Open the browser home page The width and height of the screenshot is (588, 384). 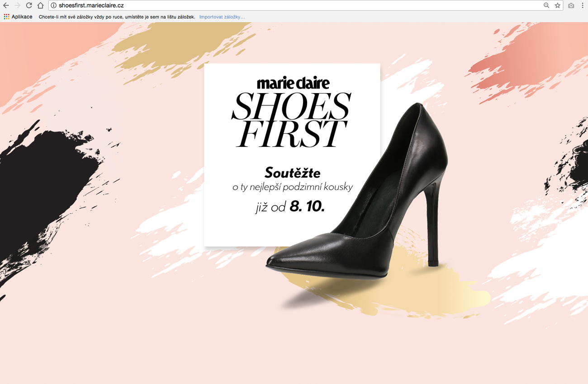click(x=40, y=5)
